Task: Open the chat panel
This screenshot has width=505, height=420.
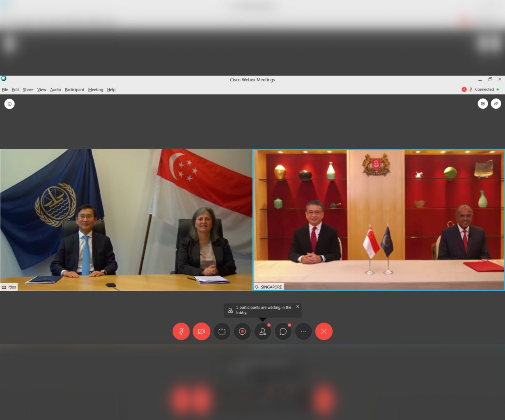Action: point(283,331)
